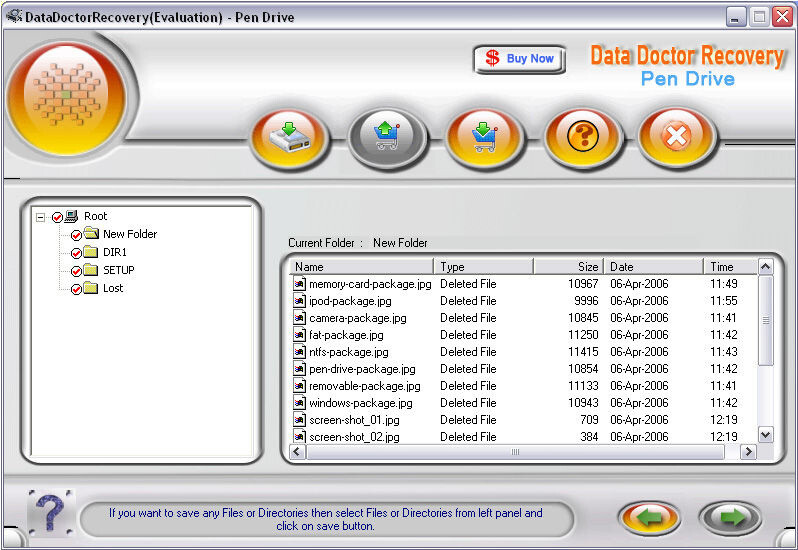Toggle the Root checkmark

click(57, 217)
